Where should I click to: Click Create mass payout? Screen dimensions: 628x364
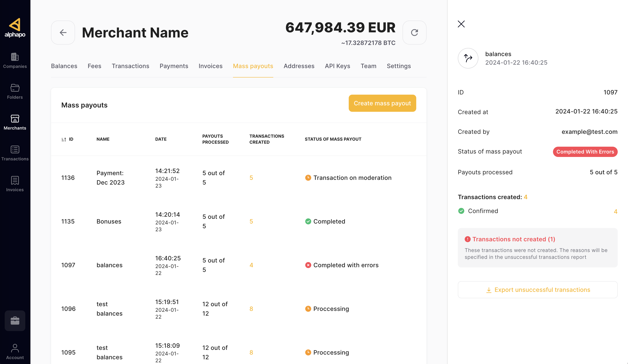coord(382,103)
